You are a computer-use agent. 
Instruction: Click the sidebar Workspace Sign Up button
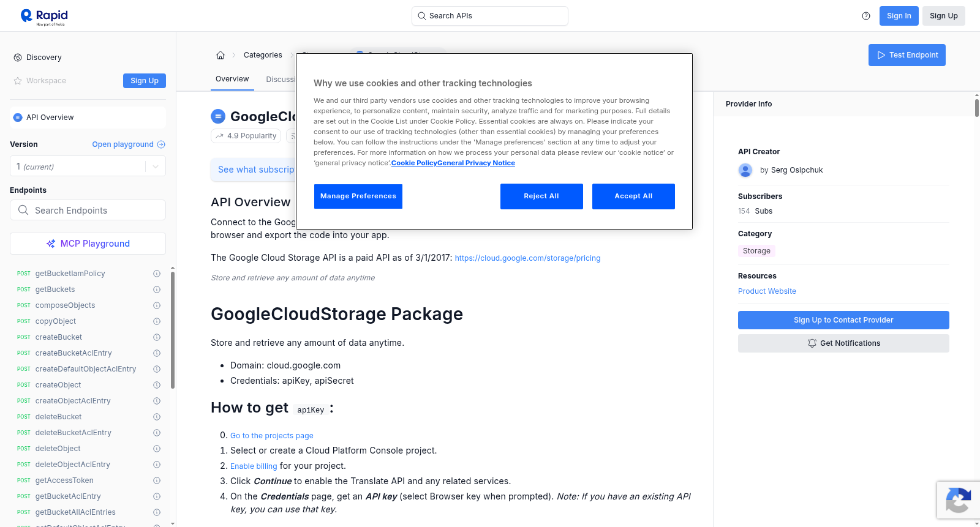coord(145,81)
